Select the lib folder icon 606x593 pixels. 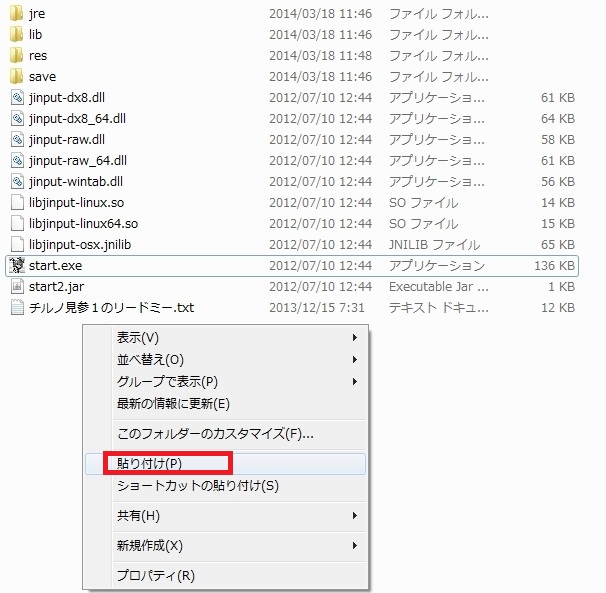pyautogui.click(x=17, y=35)
